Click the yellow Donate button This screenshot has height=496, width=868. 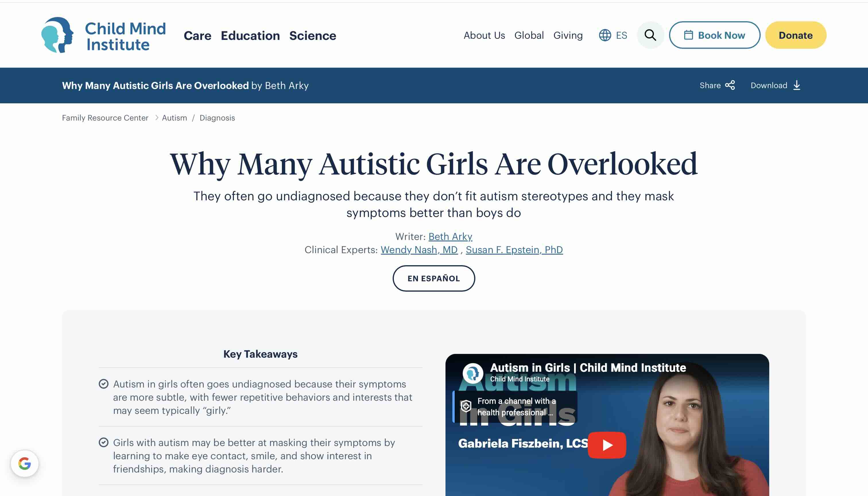(795, 35)
